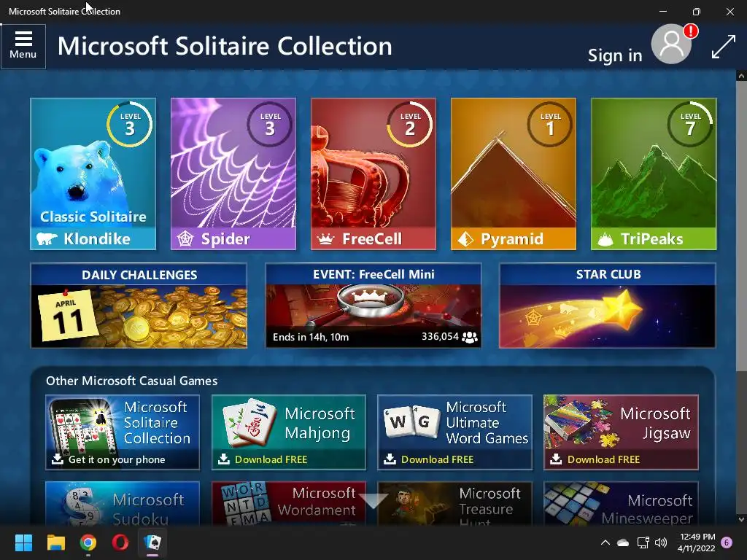The image size is (747, 560).
Task: Click the OneDrive cloud tray icon
Action: 623,542
